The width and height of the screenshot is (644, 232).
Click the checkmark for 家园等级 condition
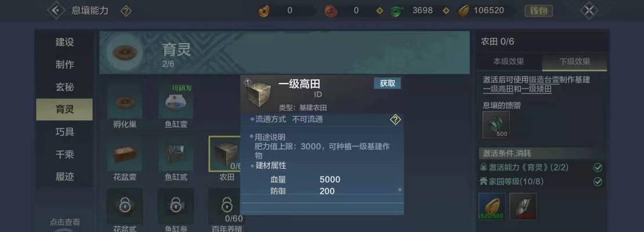click(598, 181)
